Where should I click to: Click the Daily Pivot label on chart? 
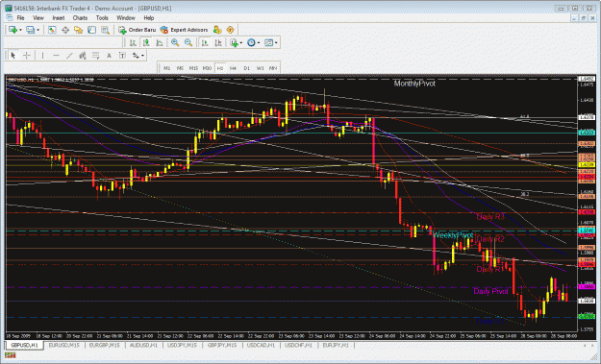click(x=490, y=291)
